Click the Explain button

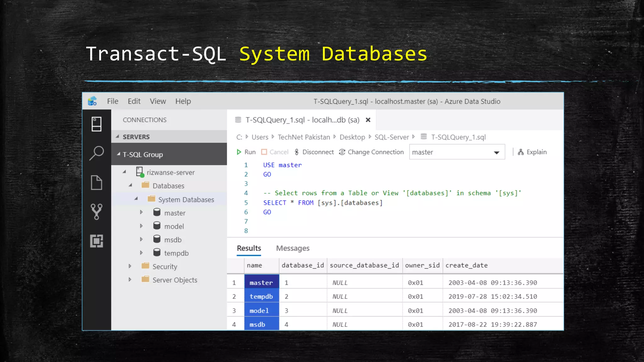point(532,152)
